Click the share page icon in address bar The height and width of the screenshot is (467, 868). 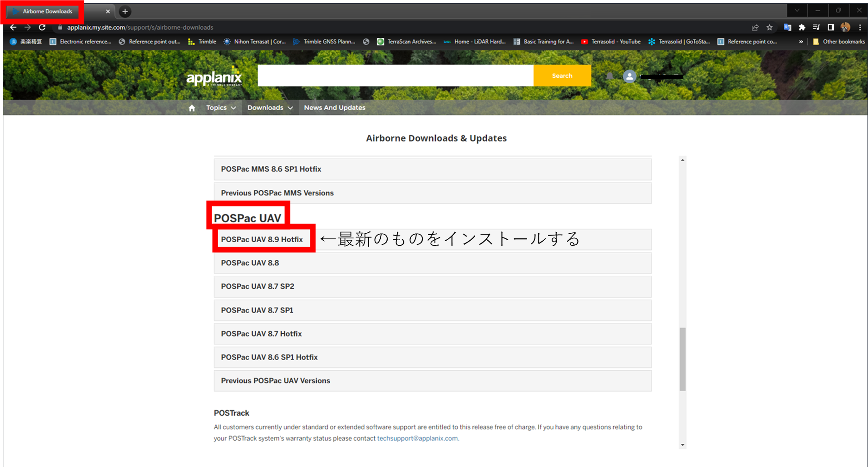[x=755, y=27]
